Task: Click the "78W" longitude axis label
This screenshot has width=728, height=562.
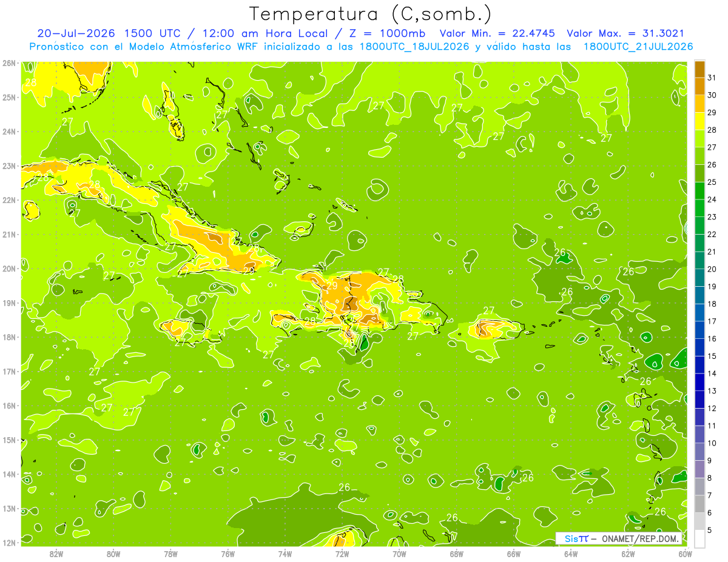Action: pyautogui.click(x=170, y=554)
